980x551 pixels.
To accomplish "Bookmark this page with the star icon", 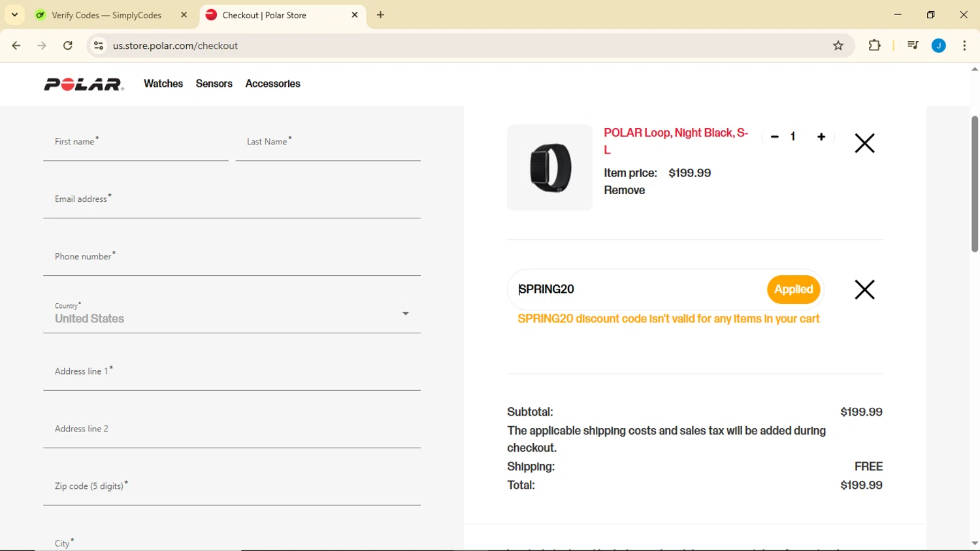I will [x=838, y=46].
